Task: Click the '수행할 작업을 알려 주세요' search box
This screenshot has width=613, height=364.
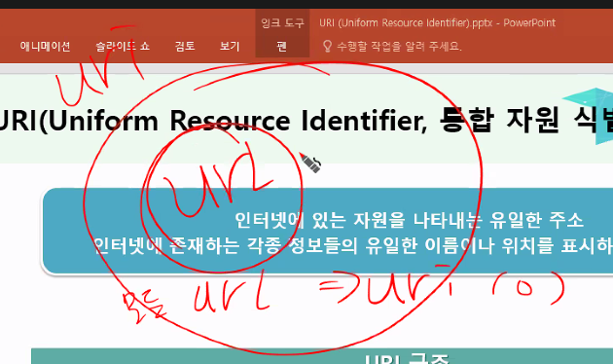Action: click(399, 47)
